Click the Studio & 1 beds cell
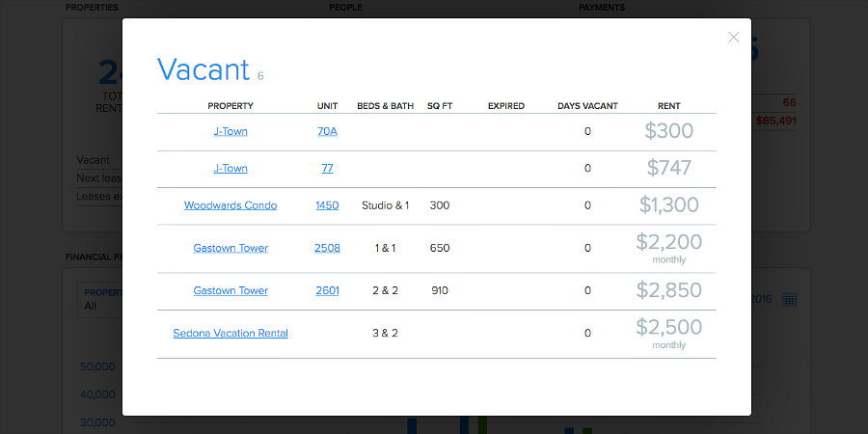868x434 pixels. coord(385,205)
